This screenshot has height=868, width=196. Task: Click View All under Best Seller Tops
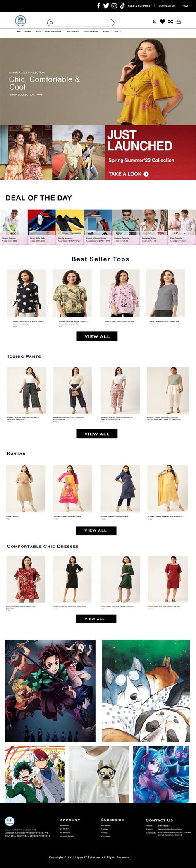pyautogui.click(x=97, y=336)
